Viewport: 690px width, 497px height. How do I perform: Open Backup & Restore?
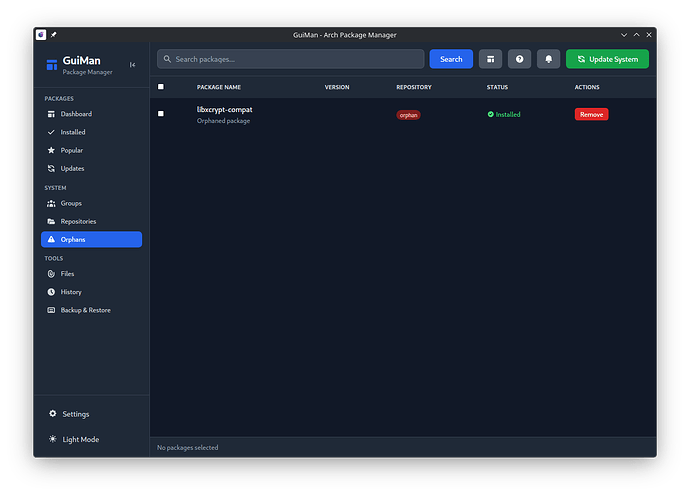(x=85, y=310)
